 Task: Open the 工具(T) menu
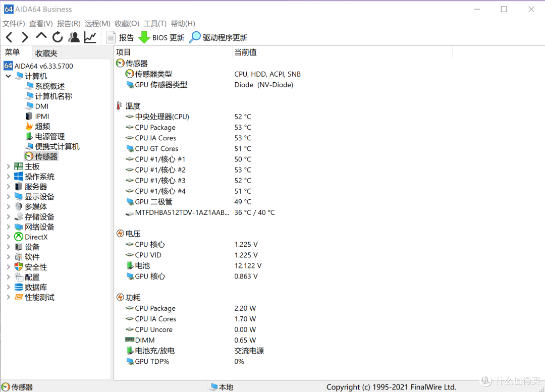click(155, 24)
